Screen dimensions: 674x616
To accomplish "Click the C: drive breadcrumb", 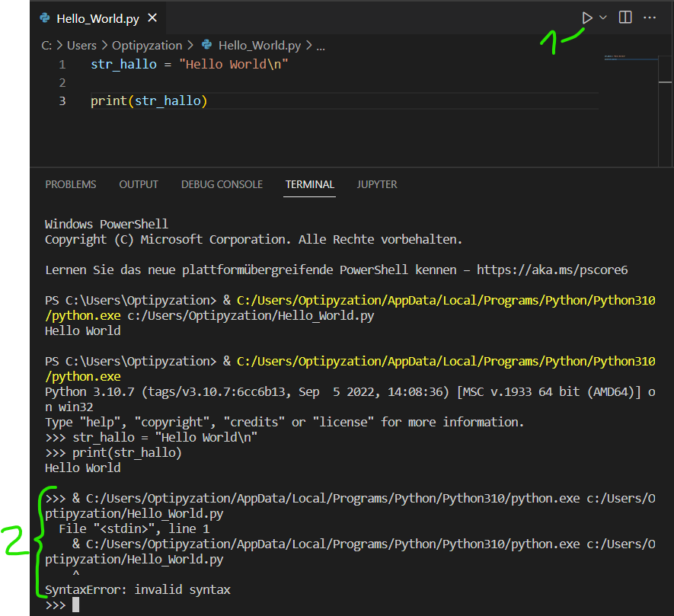I will click(46, 45).
